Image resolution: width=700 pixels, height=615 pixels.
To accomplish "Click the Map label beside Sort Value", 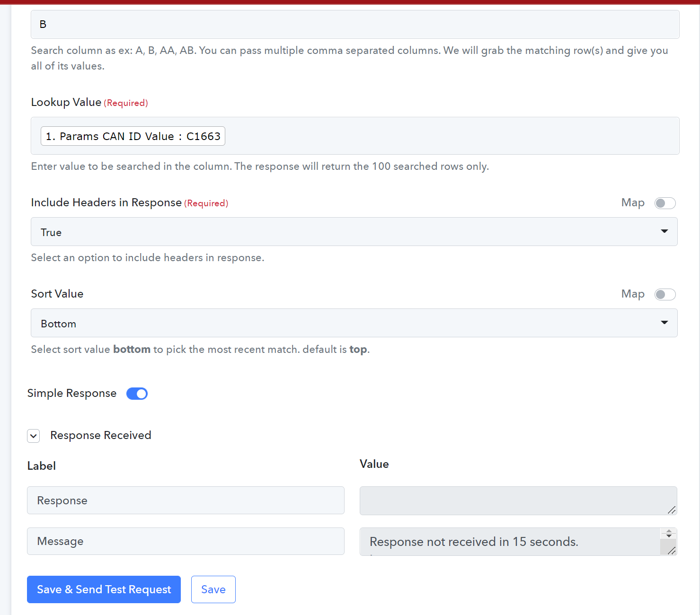I will click(633, 294).
